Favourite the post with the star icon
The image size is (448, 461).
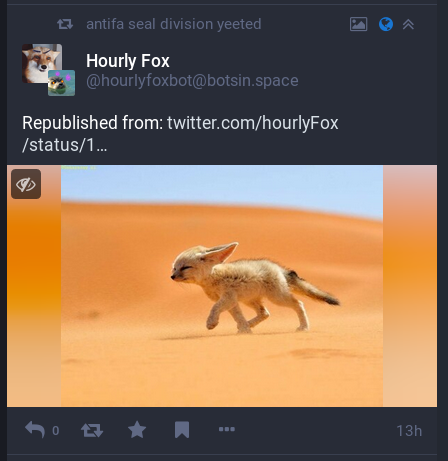click(x=137, y=429)
